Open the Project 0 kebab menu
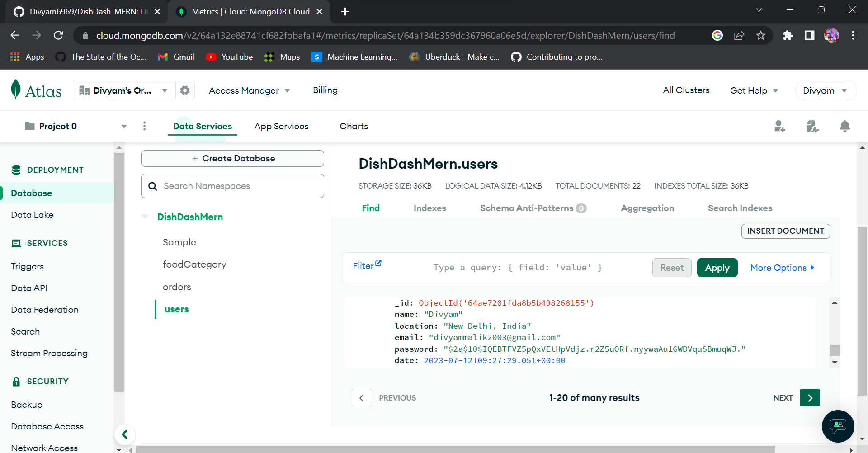868x453 pixels. (144, 126)
